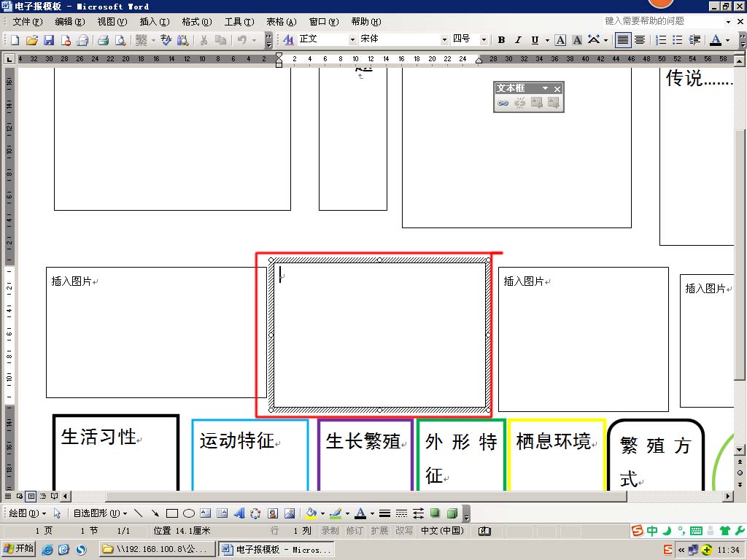The image size is (747, 560).
Task: Select the Rectangle drawing tool
Action: [172, 513]
